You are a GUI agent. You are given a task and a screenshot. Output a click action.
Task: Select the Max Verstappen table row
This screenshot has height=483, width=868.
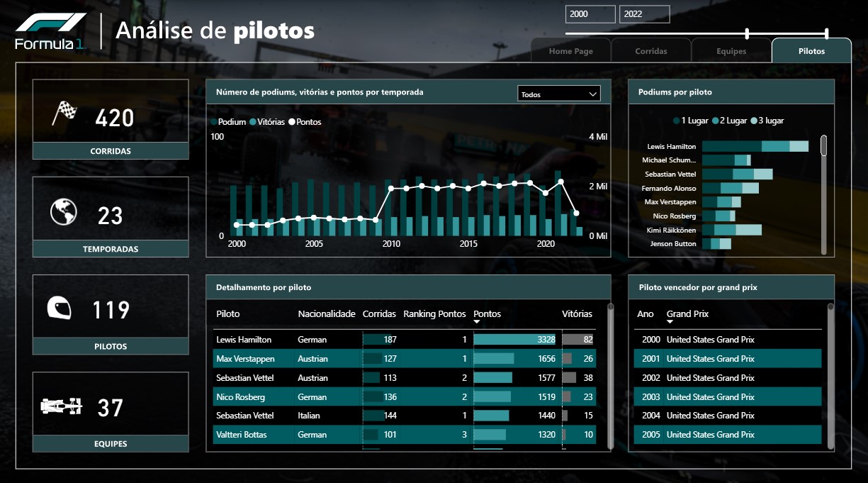pyautogui.click(x=405, y=359)
